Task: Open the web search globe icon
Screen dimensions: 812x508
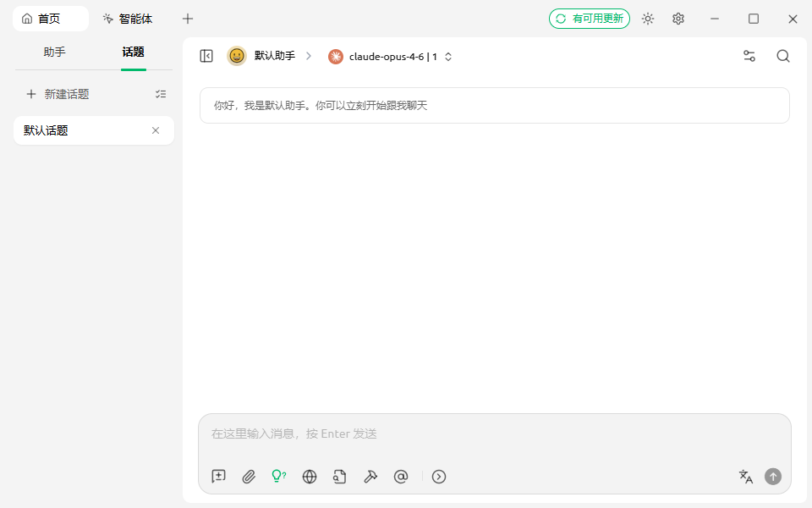Action: pos(310,476)
